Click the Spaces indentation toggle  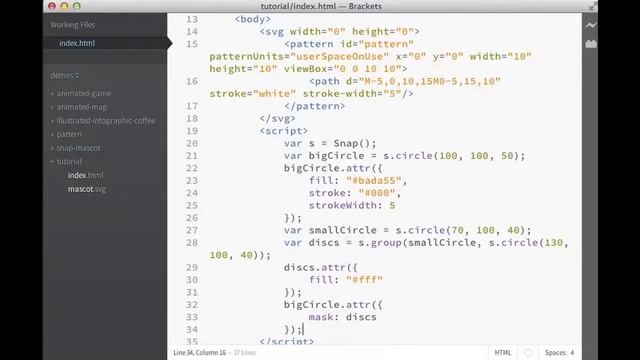point(556,353)
